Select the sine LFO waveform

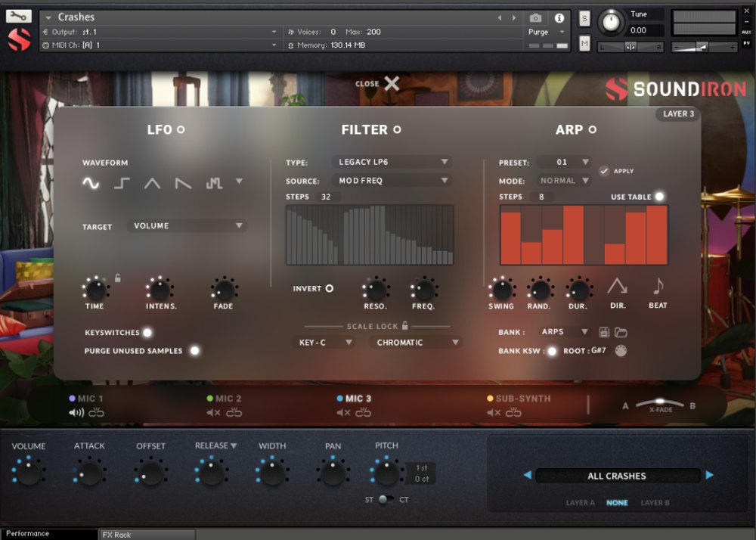(89, 183)
